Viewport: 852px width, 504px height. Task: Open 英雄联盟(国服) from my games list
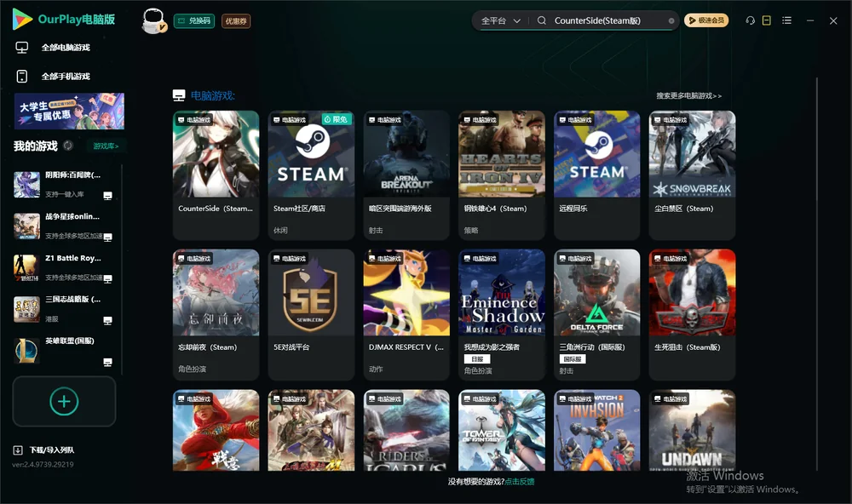[x=66, y=351]
